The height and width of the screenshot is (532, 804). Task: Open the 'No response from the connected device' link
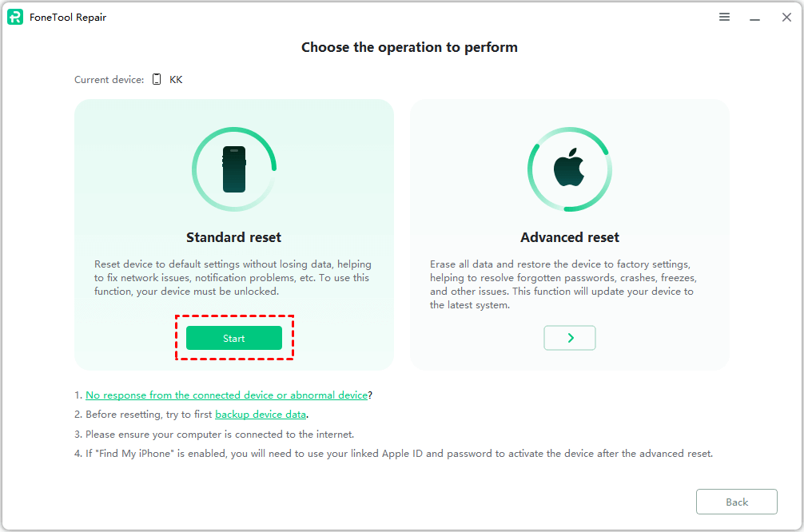(226, 395)
